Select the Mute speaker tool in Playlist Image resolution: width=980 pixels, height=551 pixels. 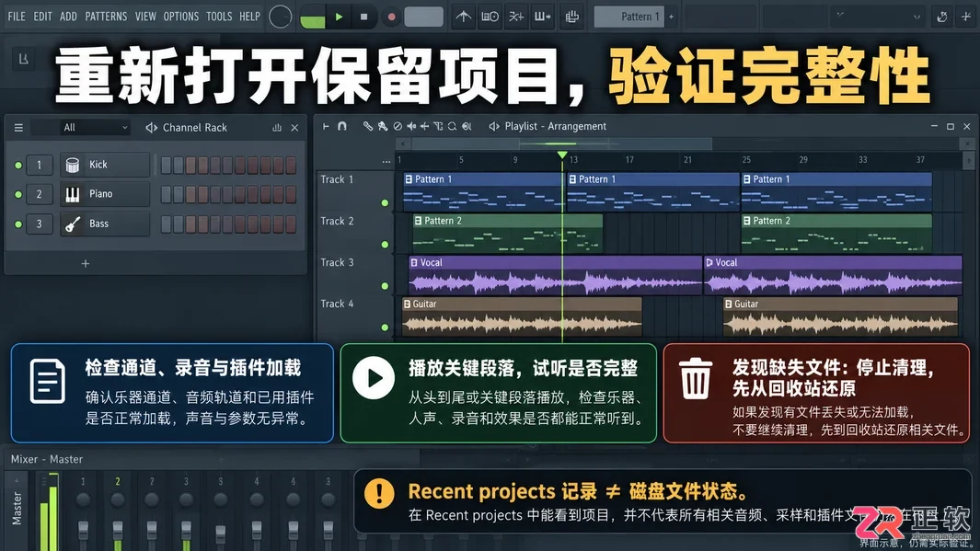pyautogui.click(x=411, y=126)
